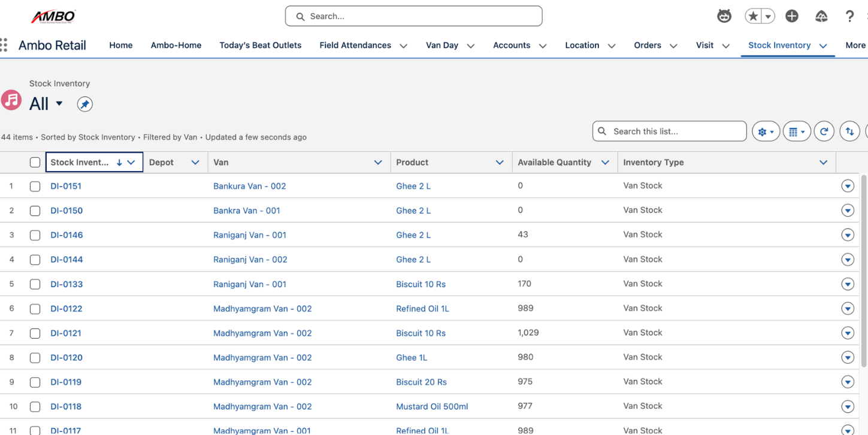Expand the Orders nav chevron

(x=673, y=45)
